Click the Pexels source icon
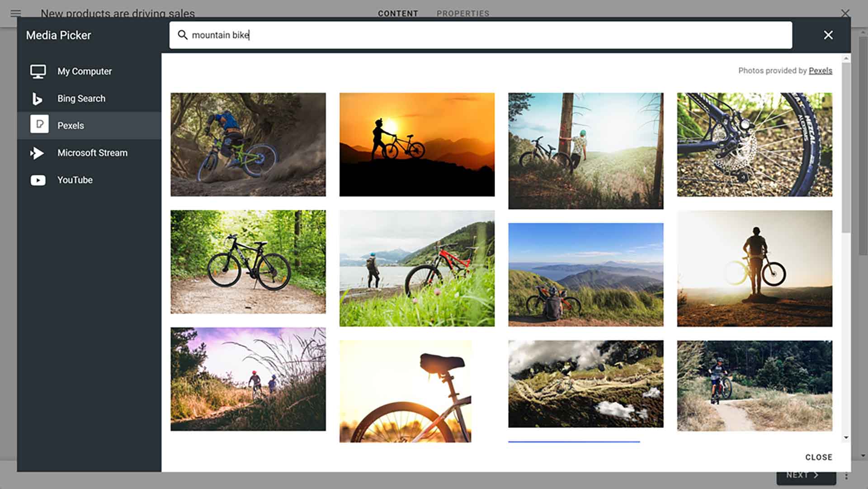The image size is (868, 489). pos(39,125)
